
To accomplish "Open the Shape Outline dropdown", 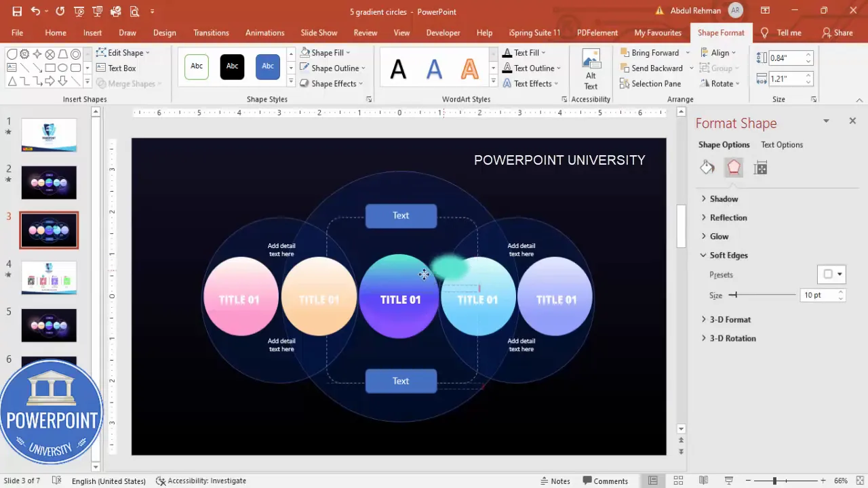I will click(333, 68).
